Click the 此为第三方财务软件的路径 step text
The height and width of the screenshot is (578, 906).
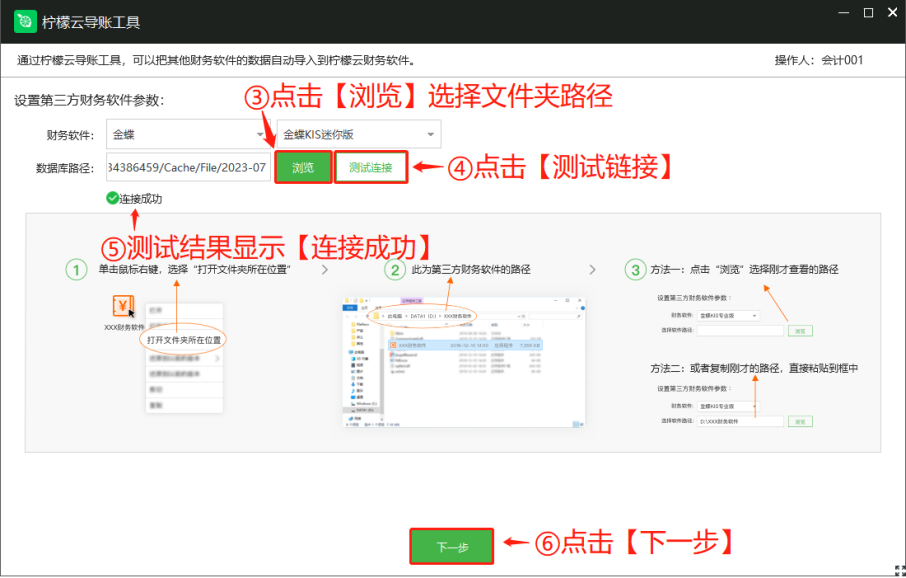click(471, 269)
